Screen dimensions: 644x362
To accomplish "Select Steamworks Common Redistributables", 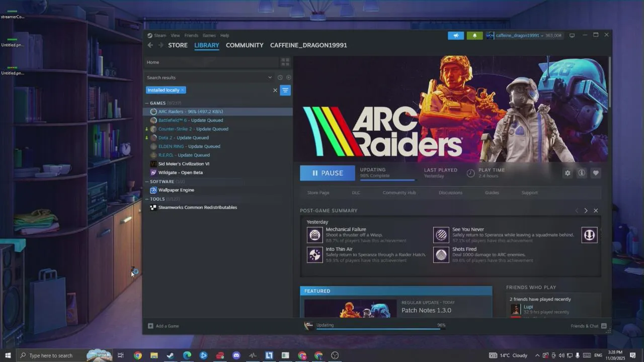I will (x=218, y=207).
